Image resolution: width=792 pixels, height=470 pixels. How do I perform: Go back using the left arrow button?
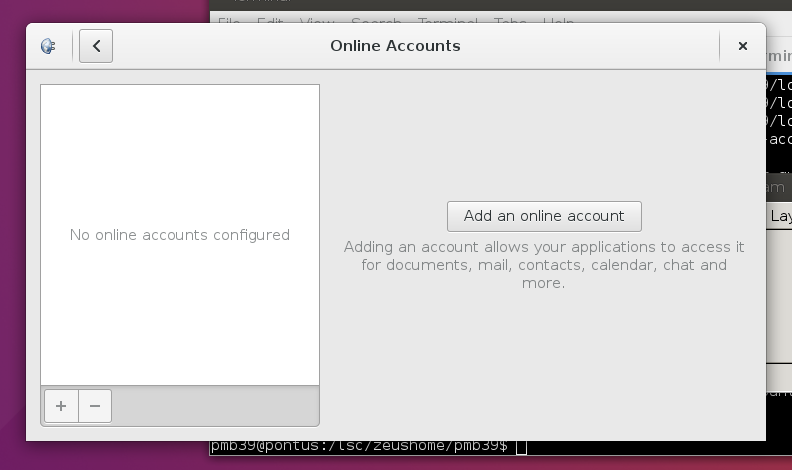tap(96, 46)
